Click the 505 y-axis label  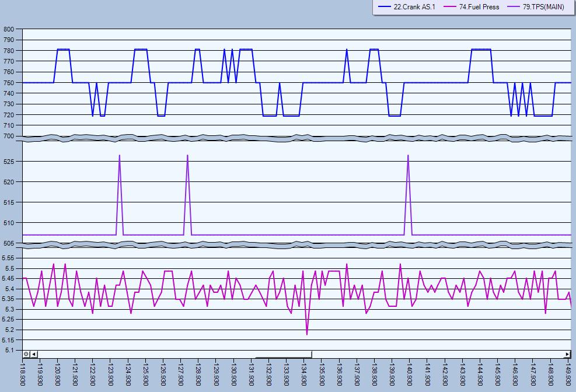click(x=9, y=243)
